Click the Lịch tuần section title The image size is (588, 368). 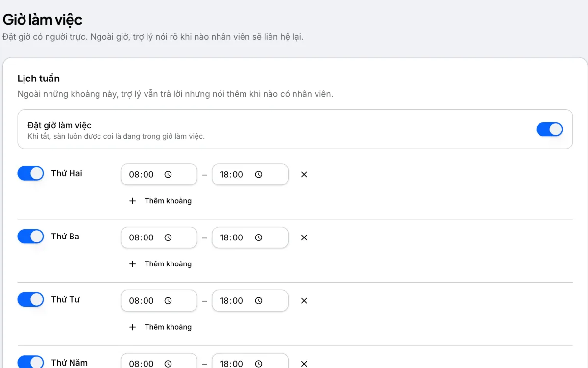point(39,79)
